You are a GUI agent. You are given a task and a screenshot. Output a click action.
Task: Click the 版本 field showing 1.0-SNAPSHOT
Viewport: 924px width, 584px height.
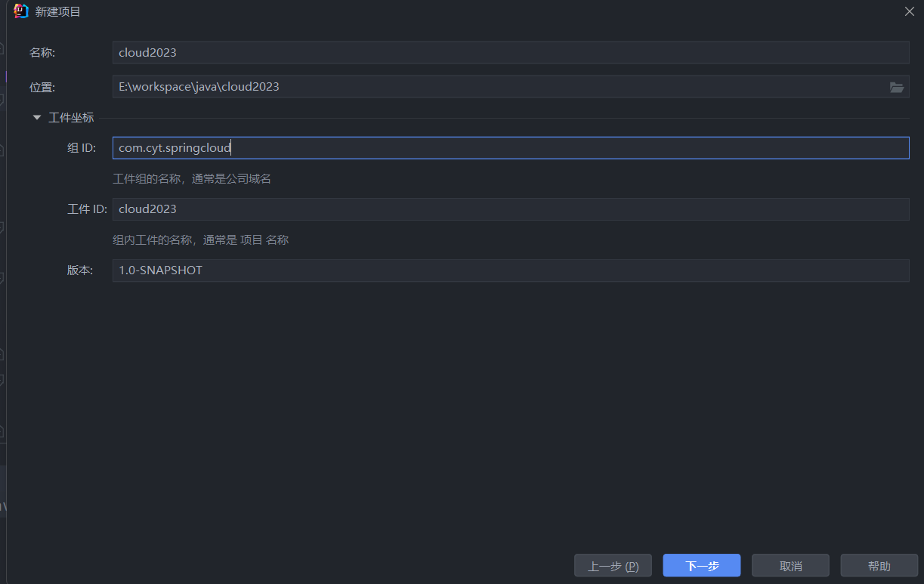click(x=510, y=270)
